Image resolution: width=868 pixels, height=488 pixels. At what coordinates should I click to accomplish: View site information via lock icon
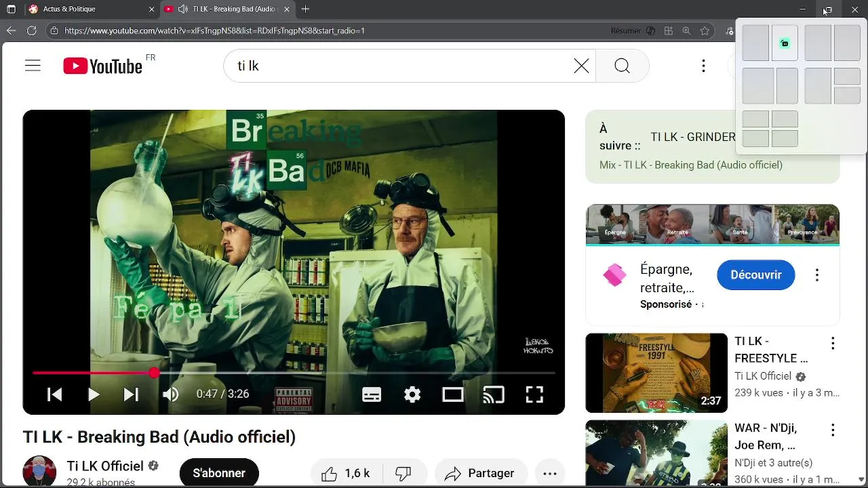point(54,30)
